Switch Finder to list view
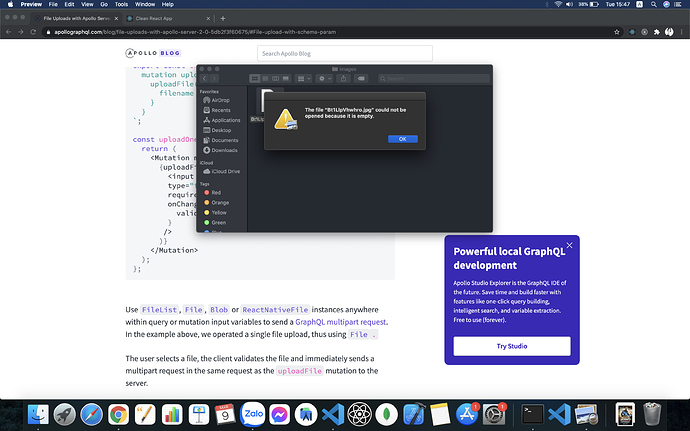 click(265, 78)
